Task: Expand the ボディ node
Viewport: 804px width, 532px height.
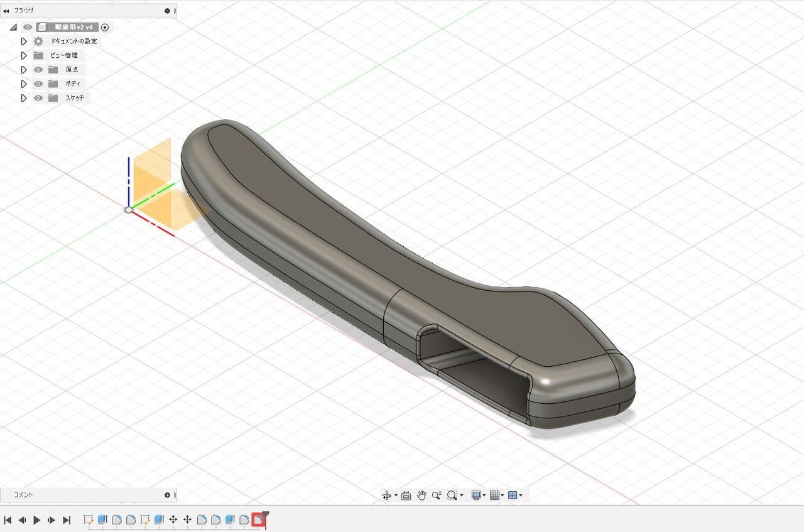Action: [x=24, y=84]
